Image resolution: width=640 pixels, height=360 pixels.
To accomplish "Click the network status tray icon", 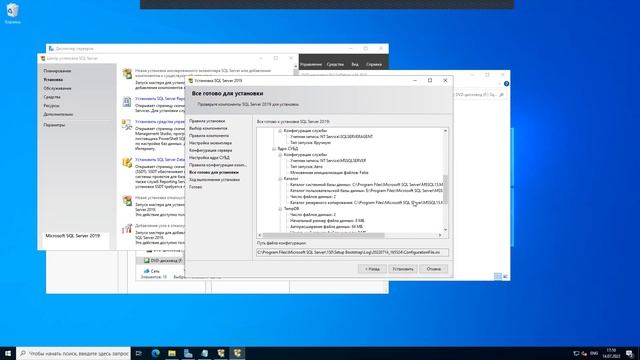I will [576, 353].
